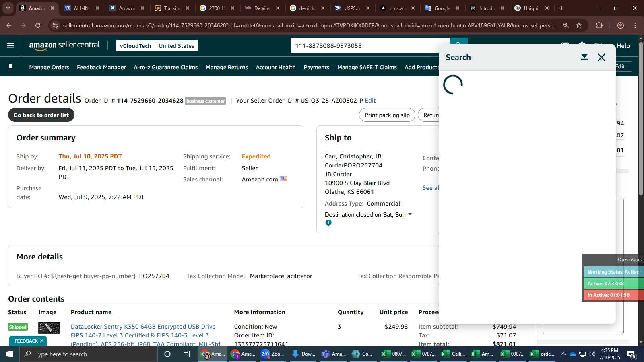Bookmark this page with the star icon
This screenshot has width=644, height=362.
point(579,25)
